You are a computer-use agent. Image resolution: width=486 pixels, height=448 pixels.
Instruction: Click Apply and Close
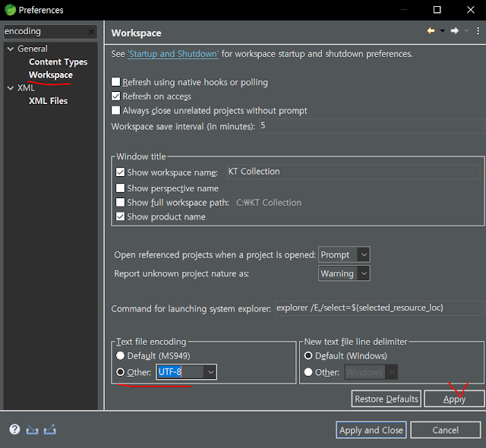click(371, 430)
